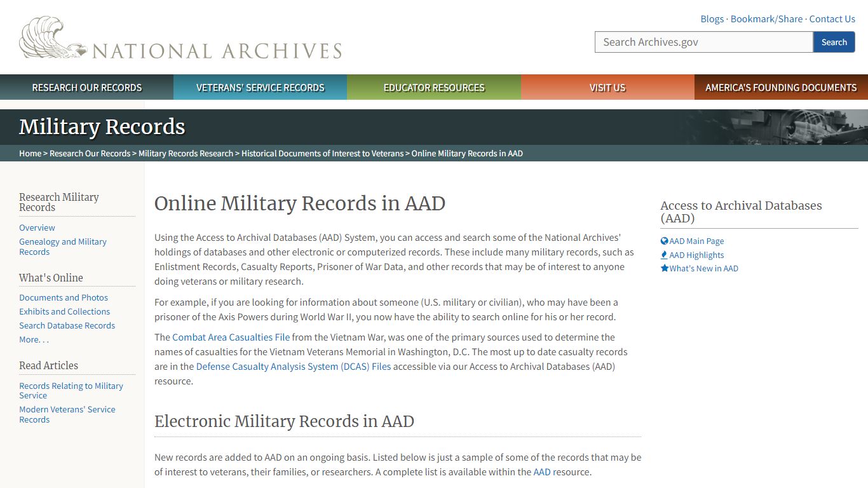Focus the Search Archives.gov input field
This screenshot has height=488, width=868.
pos(704,42)
